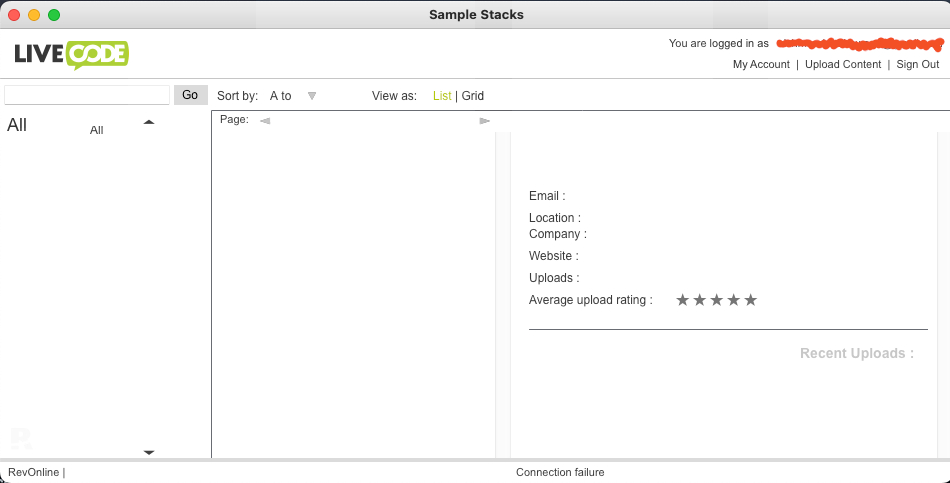
Task: Open Upload Content page
Action: click(x=843, y=64)
